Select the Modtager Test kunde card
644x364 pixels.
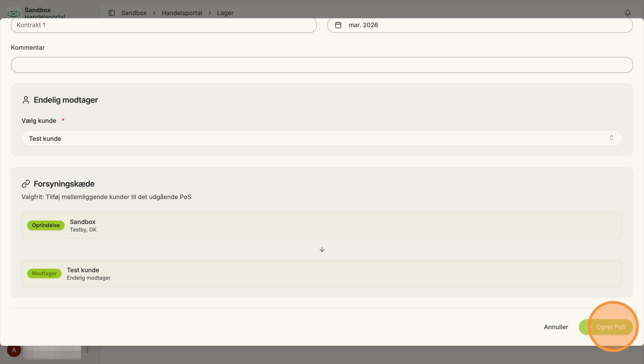tap(322, 274)
